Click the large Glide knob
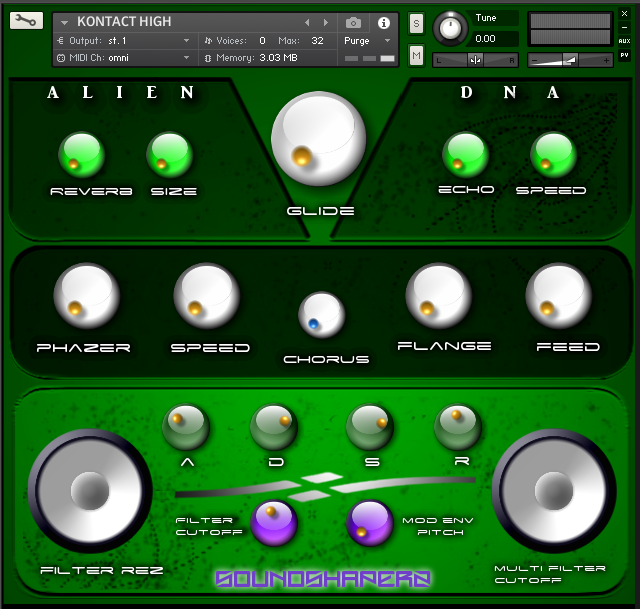The width and height of the screenshot is (640, 609). 318,139
